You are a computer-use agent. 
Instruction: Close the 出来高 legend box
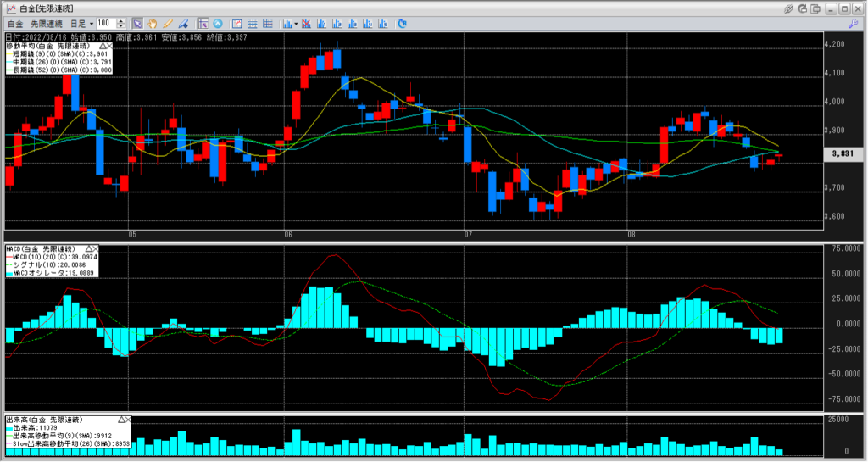coord(129,420)
